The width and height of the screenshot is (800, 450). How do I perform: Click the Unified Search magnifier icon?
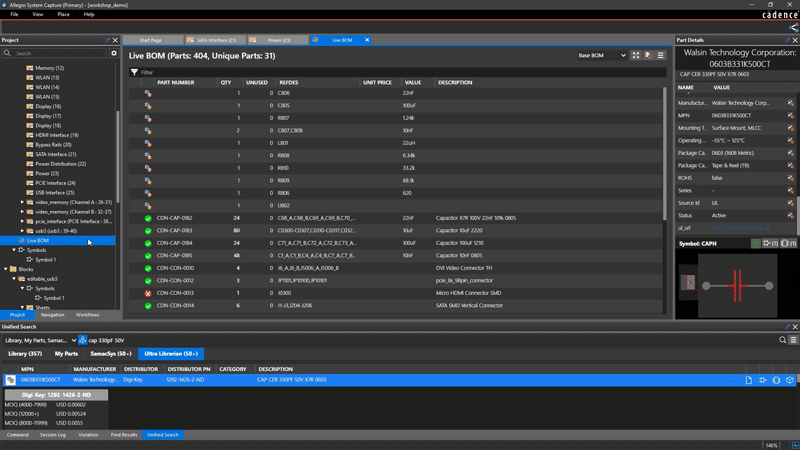coord(782,340)
